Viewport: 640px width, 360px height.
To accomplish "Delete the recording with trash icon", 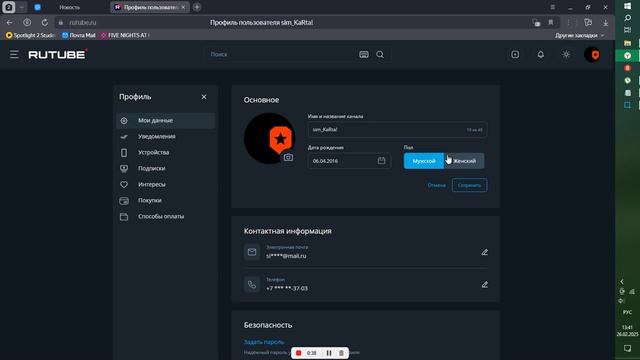I will 341,353.
